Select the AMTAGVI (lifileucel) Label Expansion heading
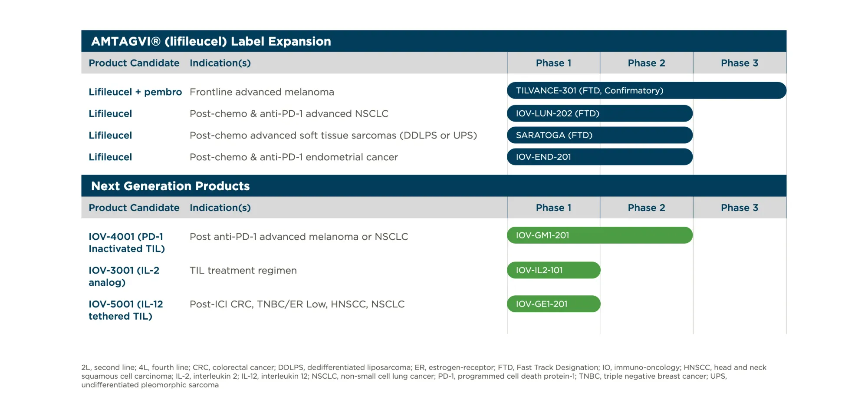The height and width of the screenshot is (413, 868). coord(211,41)
